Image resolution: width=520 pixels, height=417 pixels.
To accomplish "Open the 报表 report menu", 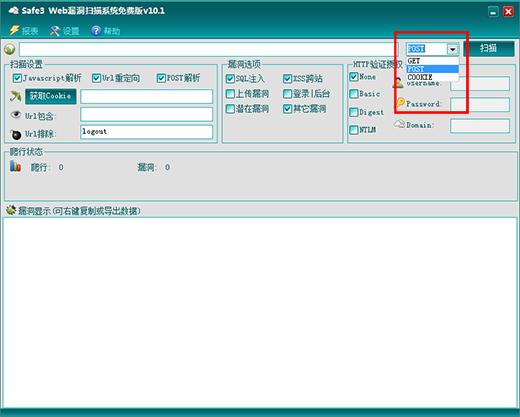I will click(x=24, y=31).
